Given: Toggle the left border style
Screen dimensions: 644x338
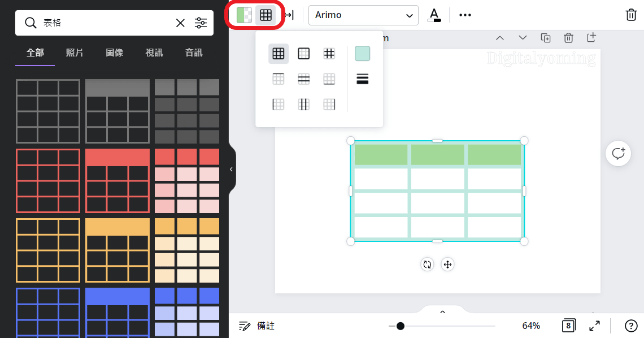Looking at the screenshot, I should 279,104.
